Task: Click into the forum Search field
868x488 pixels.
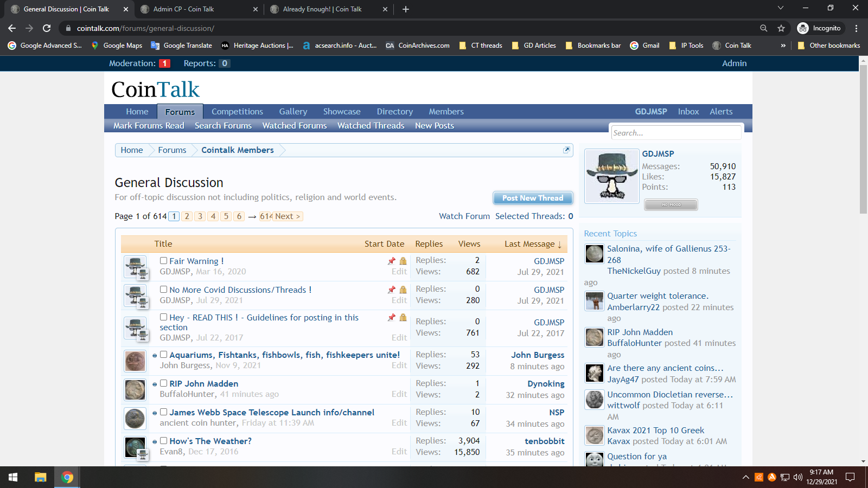Action: 675,133
